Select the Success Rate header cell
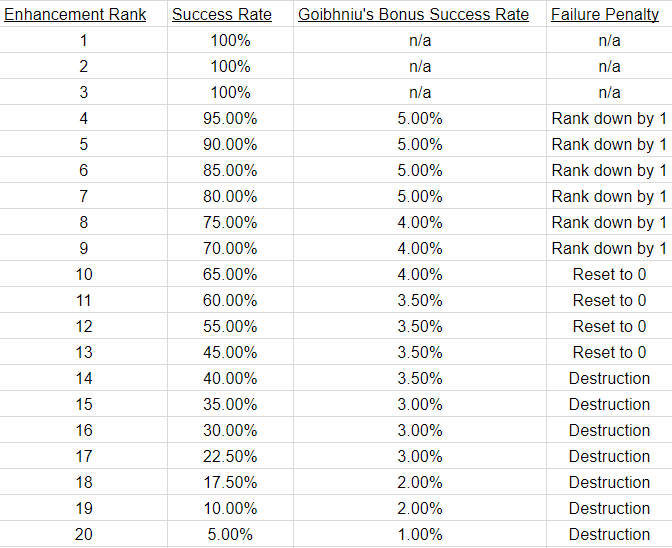 (x=230, y=14)
